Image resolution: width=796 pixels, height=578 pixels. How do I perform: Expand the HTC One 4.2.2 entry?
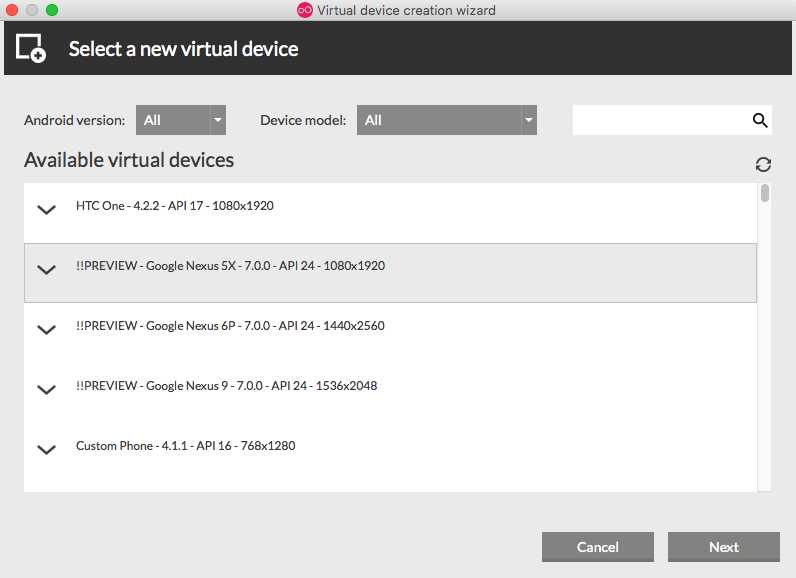(x=47, y=209)
